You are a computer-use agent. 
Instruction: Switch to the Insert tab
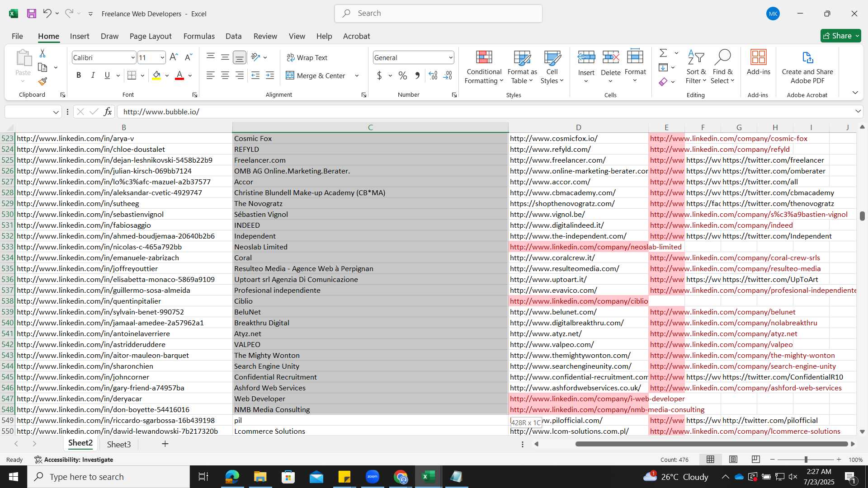[x=80, y=36]
